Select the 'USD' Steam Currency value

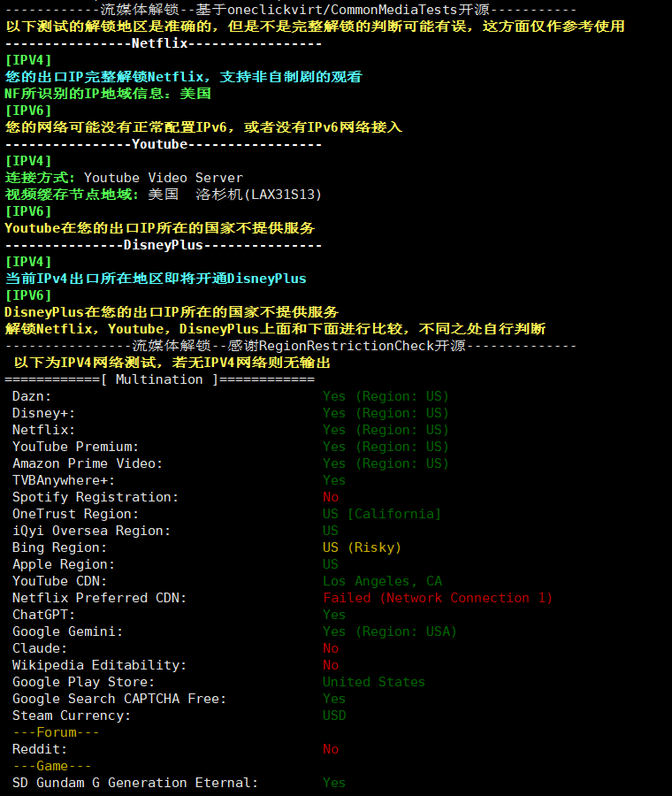point(334,716)
